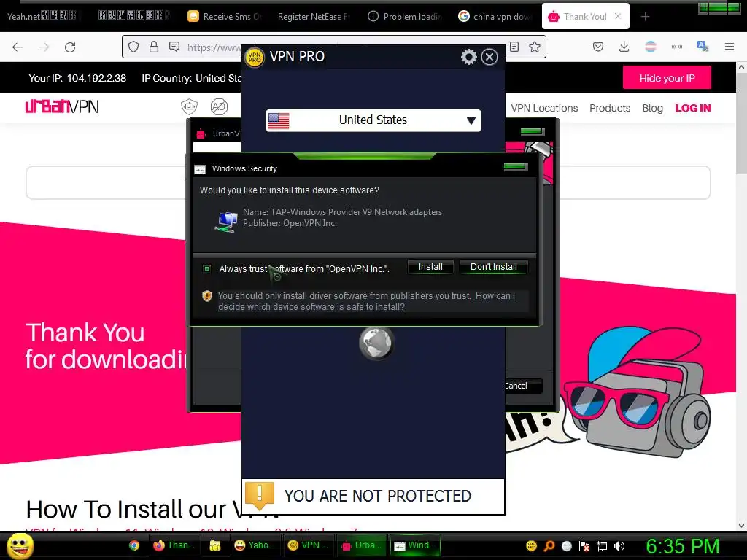Open the Firefox hamburger menu
Screen dimensions: 747x560
[729, 47]
